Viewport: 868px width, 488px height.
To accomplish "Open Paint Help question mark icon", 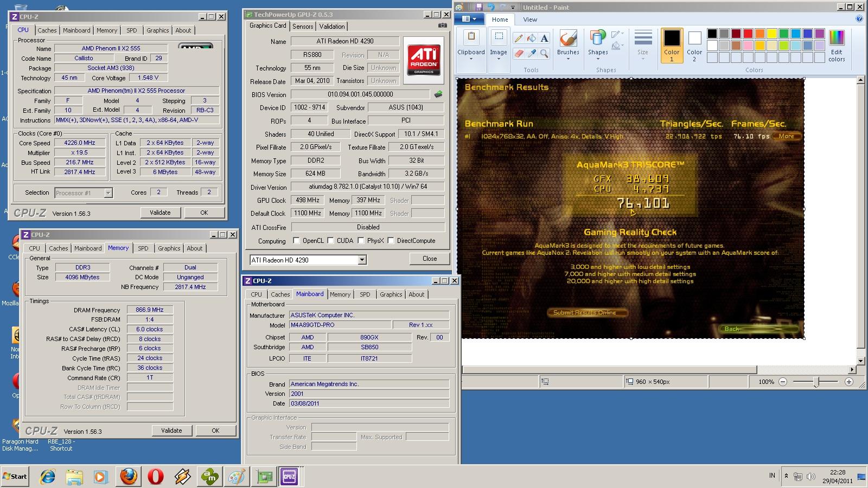I will click(859, 19).
